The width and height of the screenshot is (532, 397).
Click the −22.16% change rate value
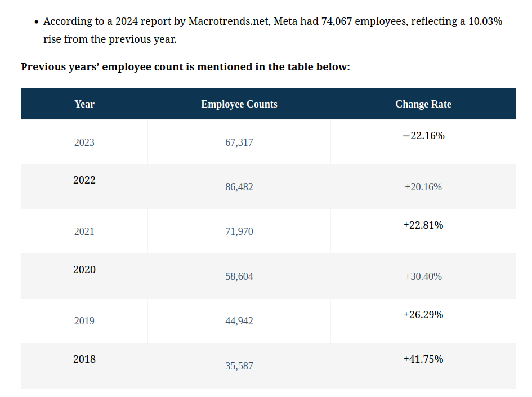tap(423, 136)
